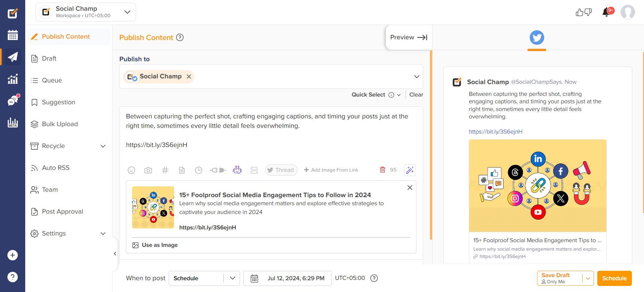The height and width of the screenshot is (292, 644).
Task: Click the stacked rows icon in toolbar
Action: coord(254,170)
